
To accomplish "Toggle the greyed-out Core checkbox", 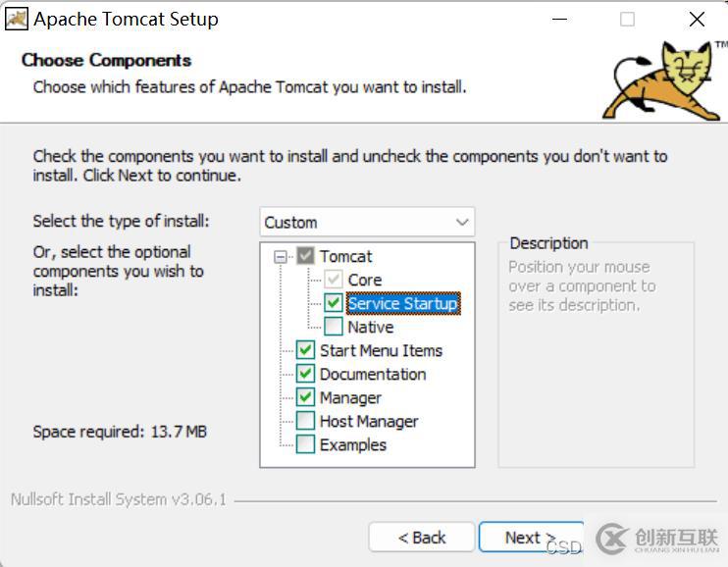I will point(334,280).
